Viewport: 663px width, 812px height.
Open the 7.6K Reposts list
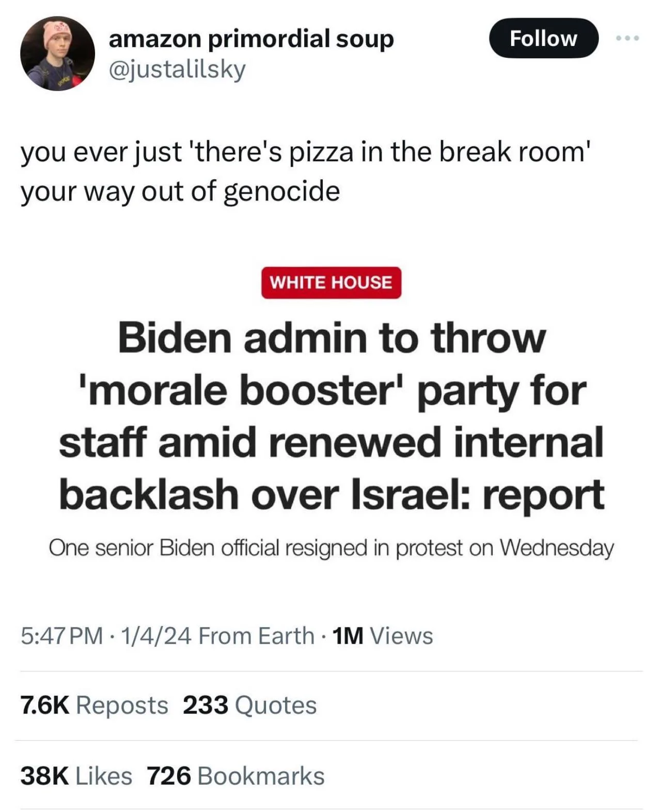(94, 705)
